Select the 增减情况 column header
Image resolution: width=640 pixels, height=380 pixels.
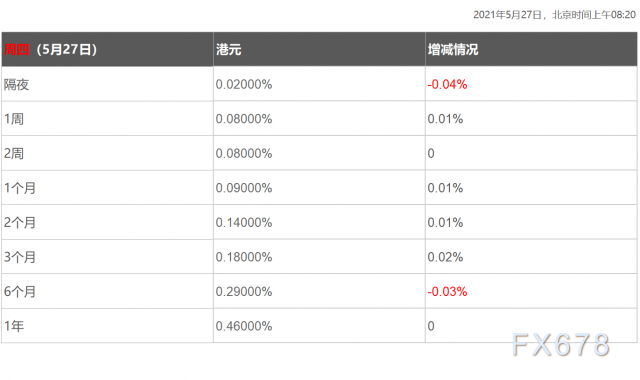[453, 49]
